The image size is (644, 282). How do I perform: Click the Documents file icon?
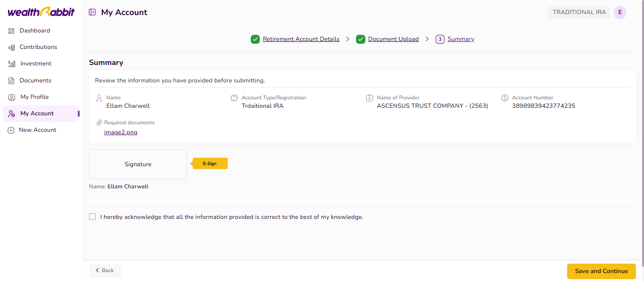pyautogui.click(x=11, y=81)
